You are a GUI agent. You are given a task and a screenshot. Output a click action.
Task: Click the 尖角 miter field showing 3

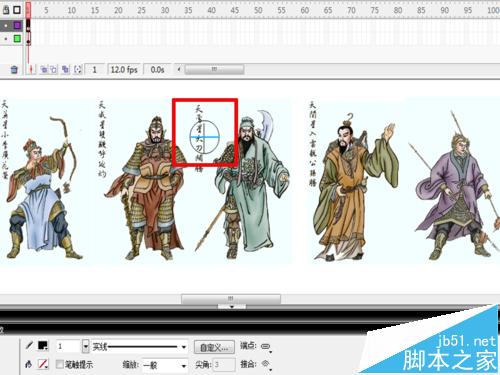pyautogui.click(x=224, y=365)
